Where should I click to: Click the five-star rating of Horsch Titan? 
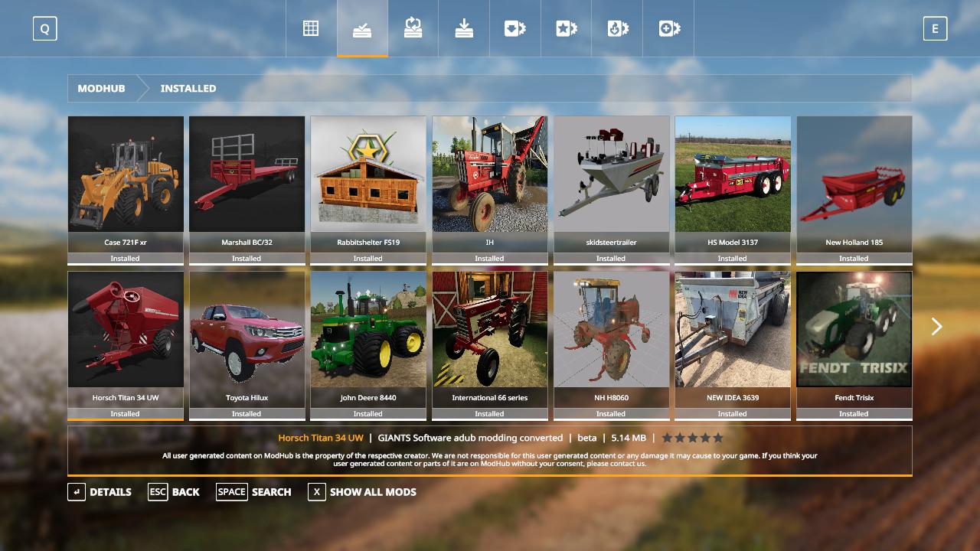692,438
